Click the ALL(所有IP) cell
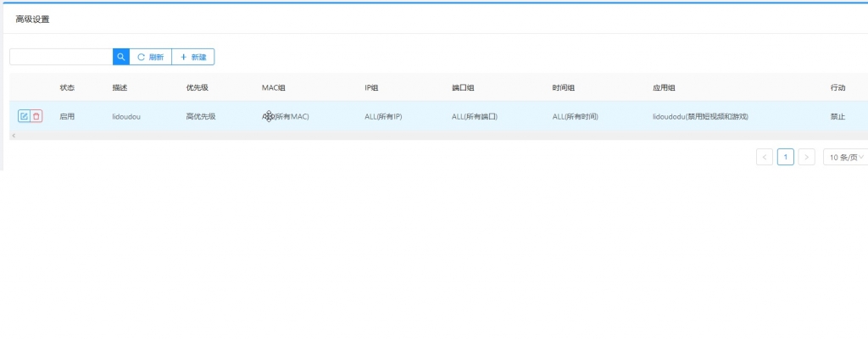The image size is (868, 340). [383, 117]
